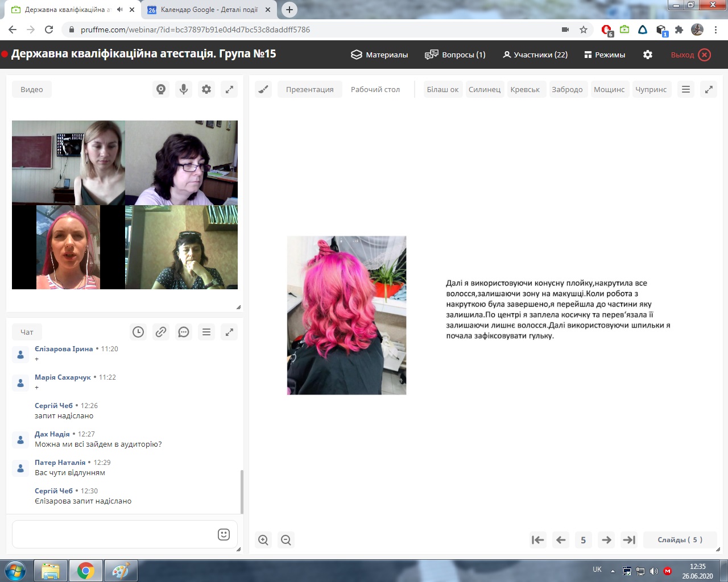Zoom out on the slide

tap(286, 540)
